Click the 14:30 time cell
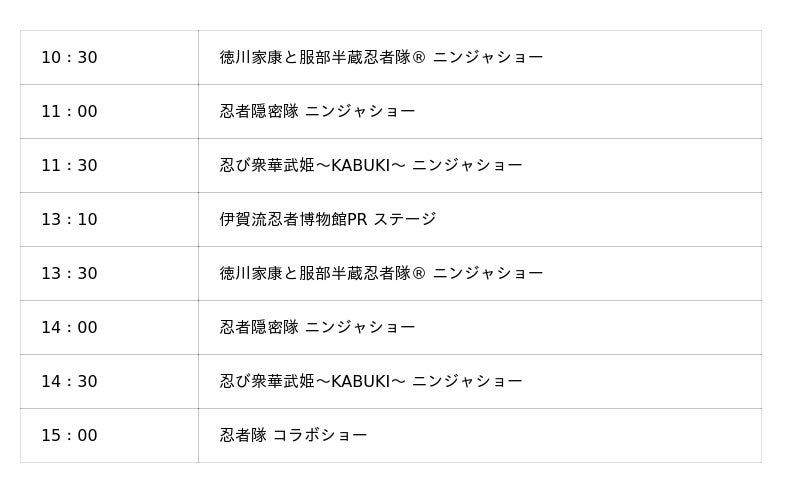 tap(69, 382)
